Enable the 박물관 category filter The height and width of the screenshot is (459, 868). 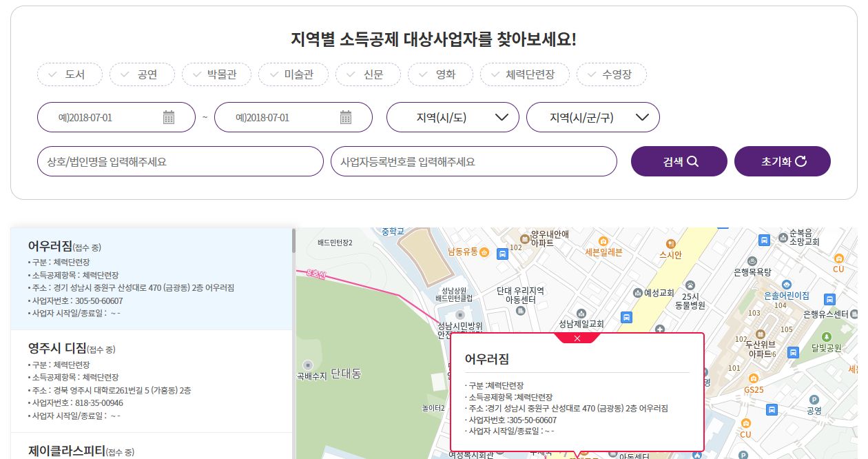(216, 74)
